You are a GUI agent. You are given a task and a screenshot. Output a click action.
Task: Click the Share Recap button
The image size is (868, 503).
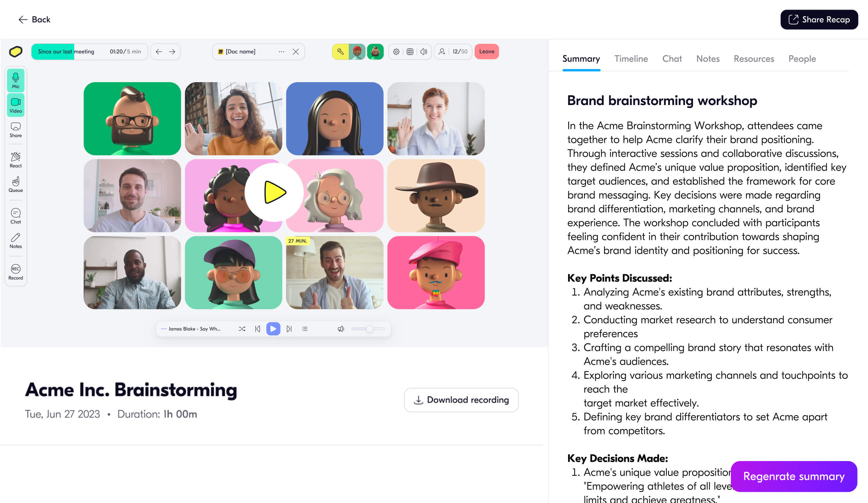point(819,19)
